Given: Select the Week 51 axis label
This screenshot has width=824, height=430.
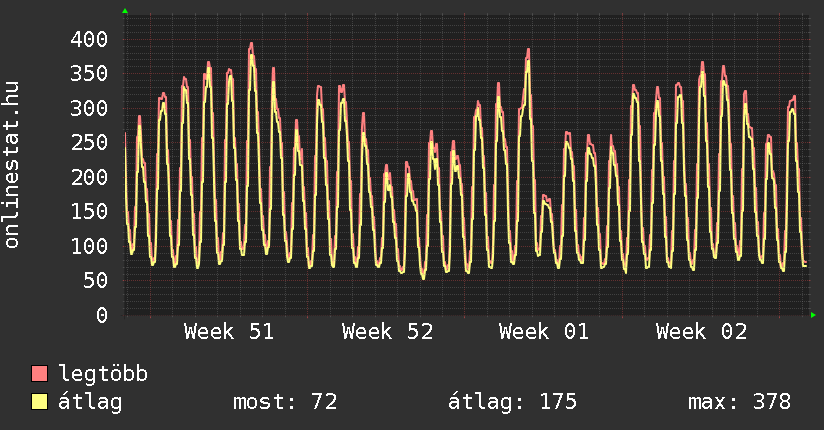Looking at the screenshot, I should coord(229,332).
